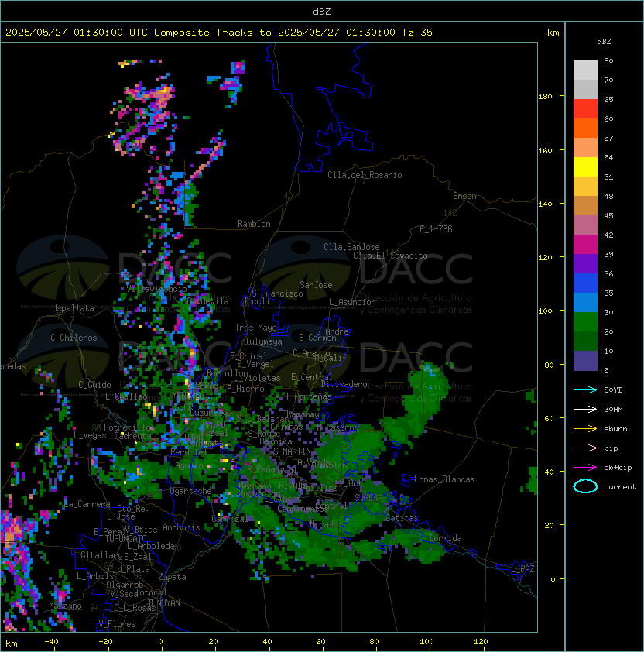Image resolution: width=644 pixels, height=652 pixels.
Task: Click the 'S_Francisco' map label
Action: click(277, 294)
